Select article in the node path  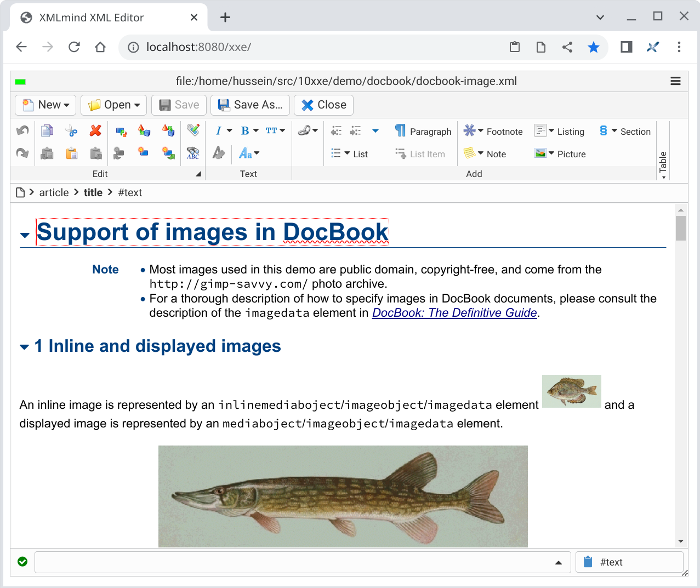click(54, 192)
